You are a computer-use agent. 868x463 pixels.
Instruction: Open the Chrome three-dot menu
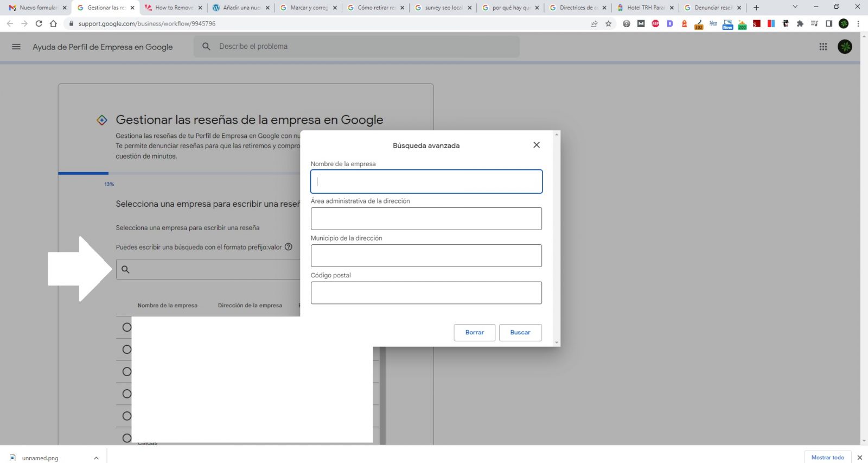[858, 24]
